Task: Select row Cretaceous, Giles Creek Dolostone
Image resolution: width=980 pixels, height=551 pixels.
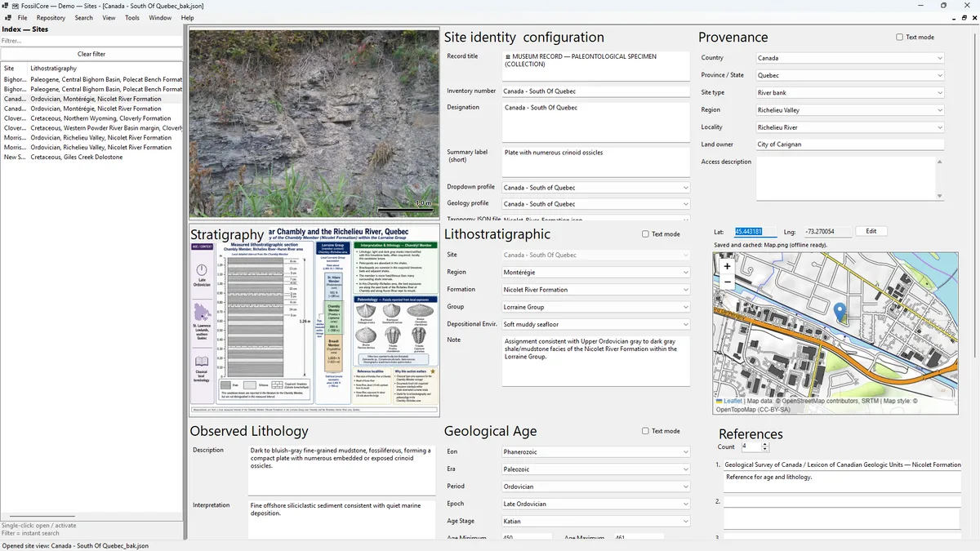Action: coord(91,158)
